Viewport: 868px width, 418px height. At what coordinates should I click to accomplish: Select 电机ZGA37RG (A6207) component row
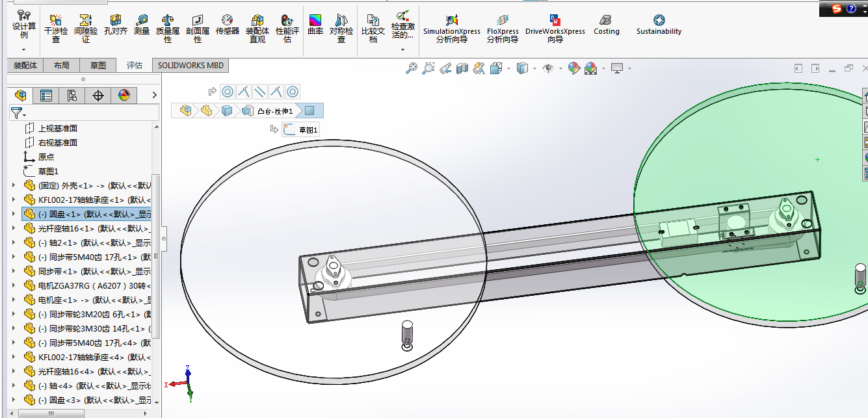coord(87,286)
